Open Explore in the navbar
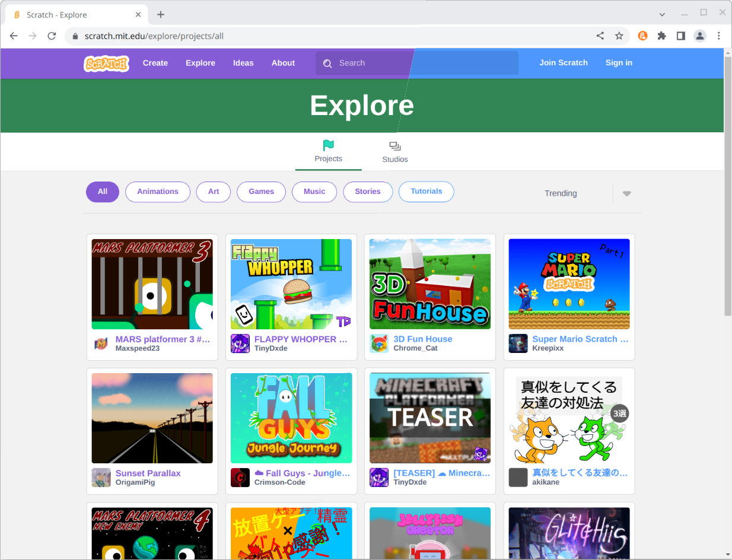 (x=200, y=63)
